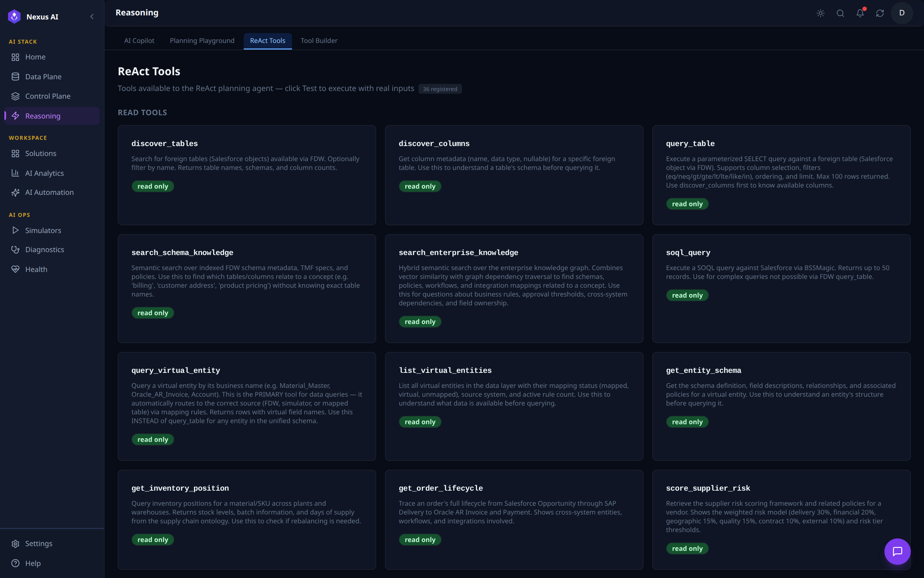The image size is (924, 578).
Task: Open the get_entity_schema card title
Action: [703, 370]
